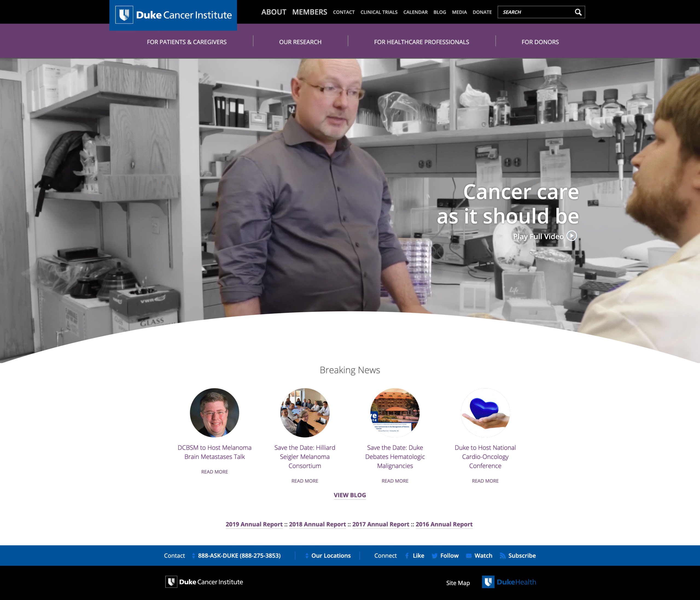Open the Seigler consortium meeting thumbnail

click(x=305, y=412)
